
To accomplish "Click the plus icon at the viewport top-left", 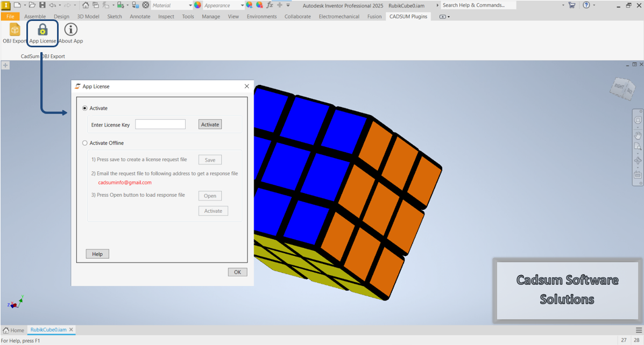I will (x=5, y=65).
